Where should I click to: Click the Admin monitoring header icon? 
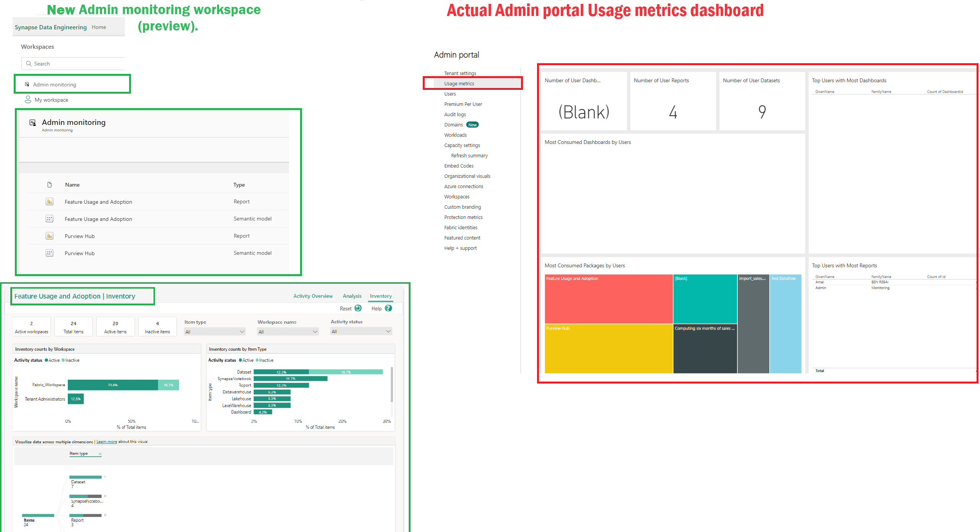pos(33,123)
